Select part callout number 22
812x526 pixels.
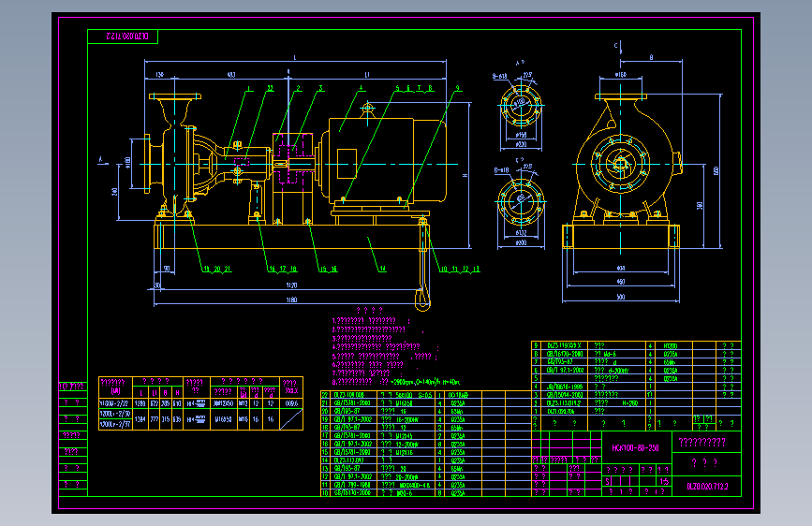pyautogui.click(x=270, y=89)
